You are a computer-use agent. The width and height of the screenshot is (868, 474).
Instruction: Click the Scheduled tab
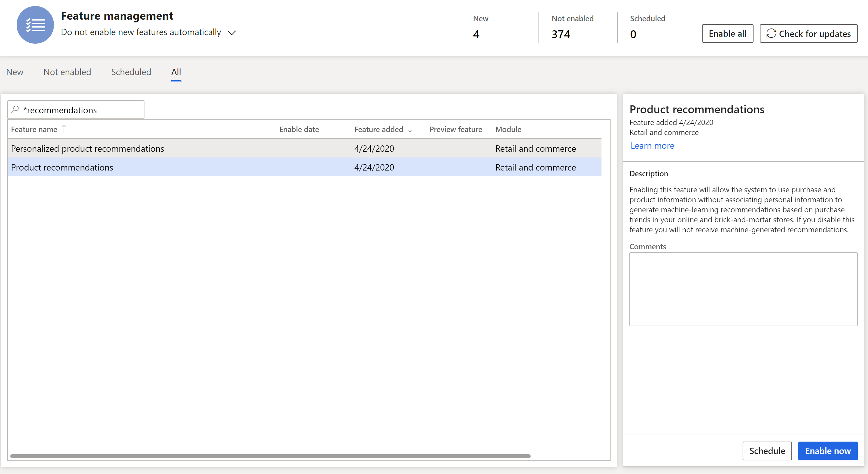(x=131, y=72)
